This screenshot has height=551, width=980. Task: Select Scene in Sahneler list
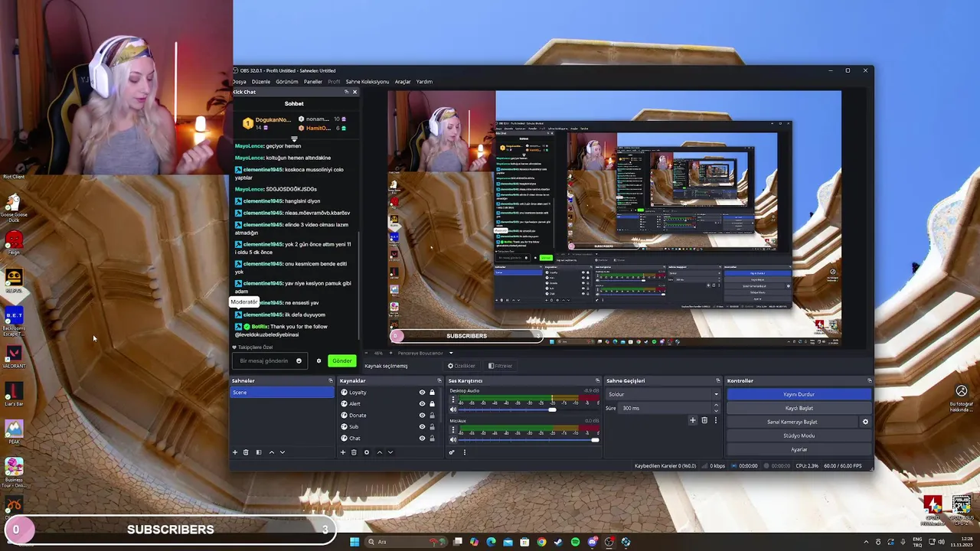283,393
